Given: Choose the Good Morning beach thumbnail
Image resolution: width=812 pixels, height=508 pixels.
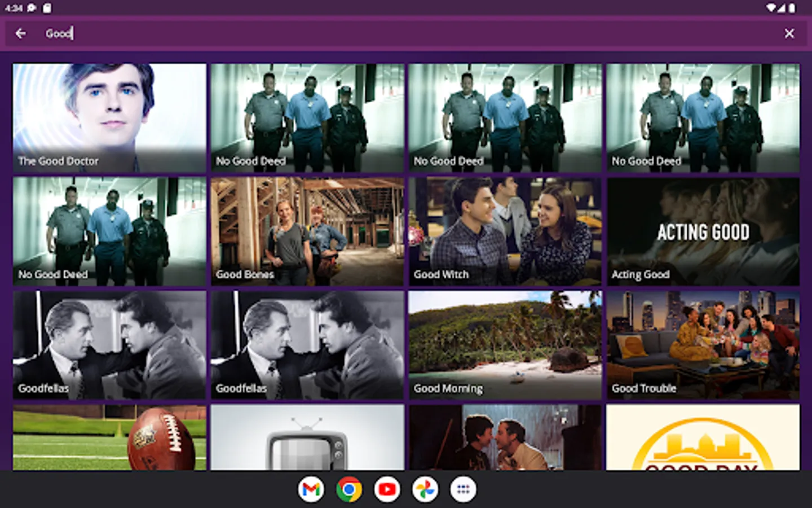Looking at the screenshot, I should pos(505,345).
